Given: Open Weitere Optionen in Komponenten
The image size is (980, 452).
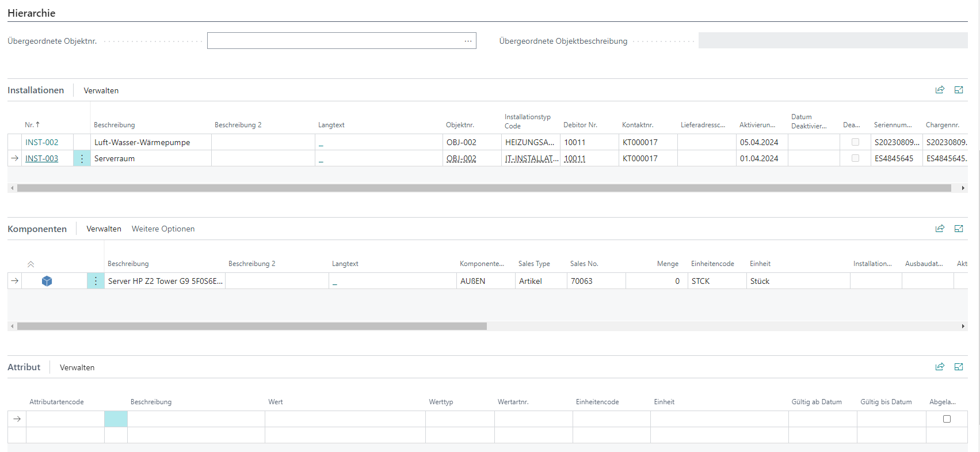Looking at the screenshot, I should pos(163,229).
